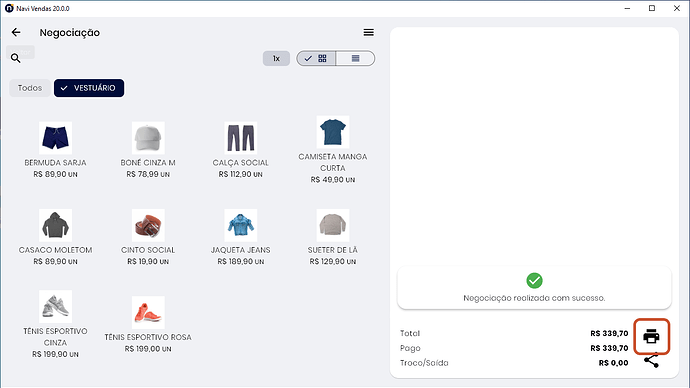
Task: Add Calça Social pants image
Action: coord(240,138)
